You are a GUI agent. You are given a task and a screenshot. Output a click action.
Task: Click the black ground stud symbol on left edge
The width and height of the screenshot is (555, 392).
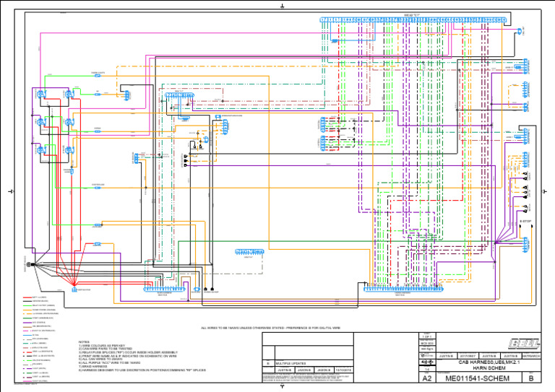pos(33,264)
